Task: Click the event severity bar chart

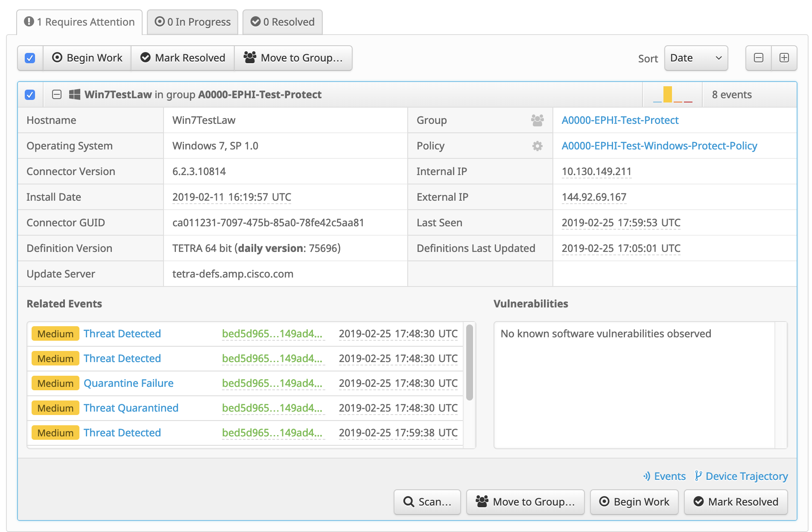Action: (673, 95)
